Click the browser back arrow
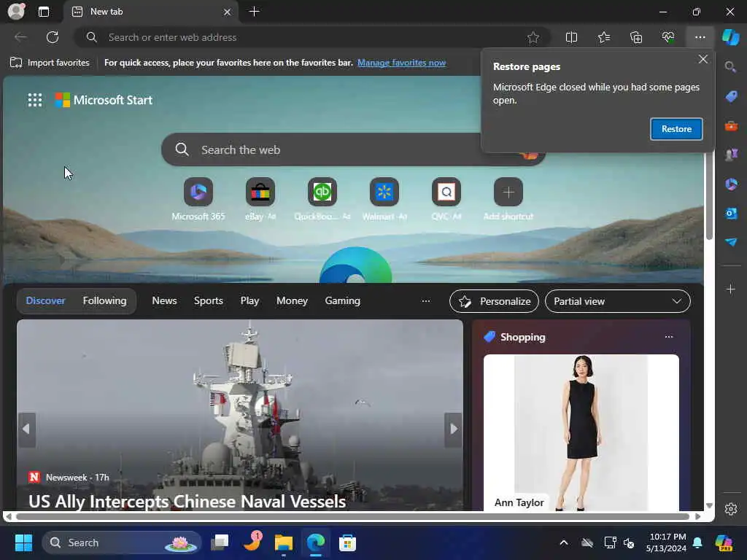Screen dimensions: 747x560 20,37
